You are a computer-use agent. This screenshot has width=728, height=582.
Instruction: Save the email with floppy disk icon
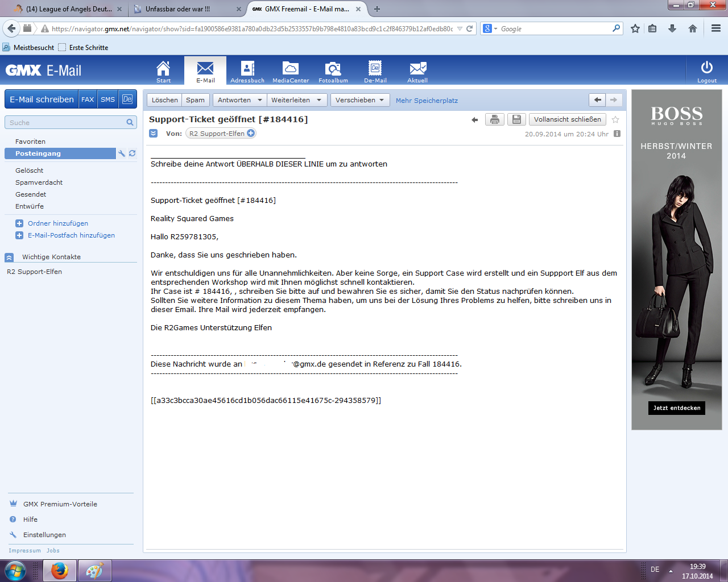tap(516, 119)
